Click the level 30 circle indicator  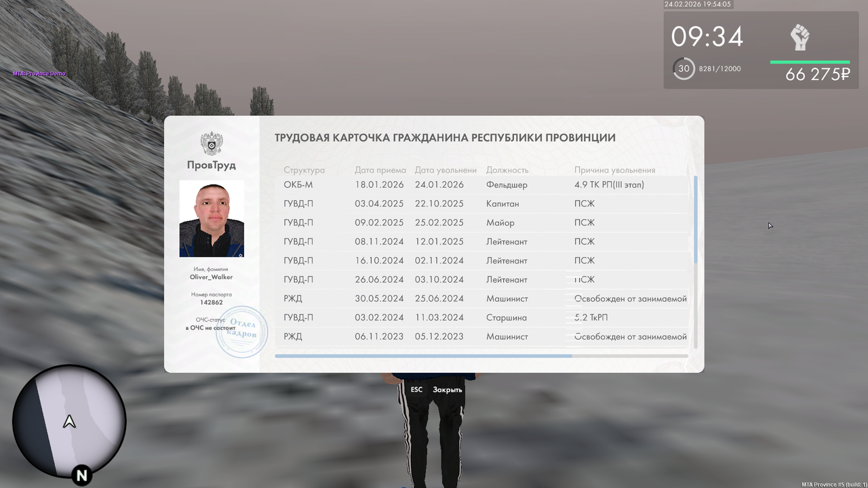pos(684,68)
